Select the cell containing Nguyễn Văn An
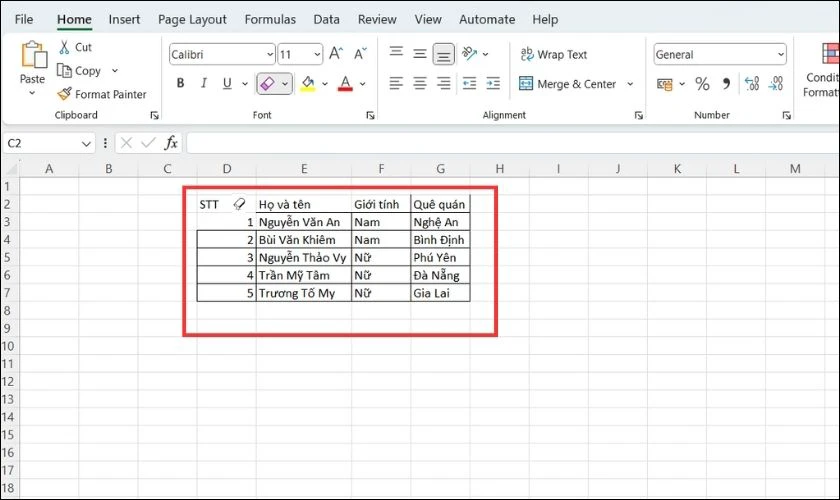The width and height of the screenshot is (840, 500). [304, 222]
